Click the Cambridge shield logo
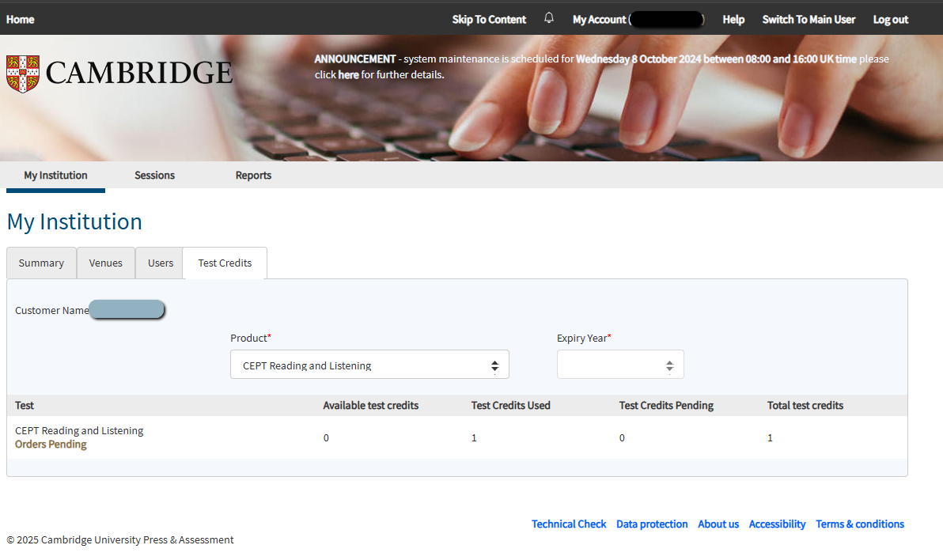The image size is (943, 560). click(x=23, y=74)
